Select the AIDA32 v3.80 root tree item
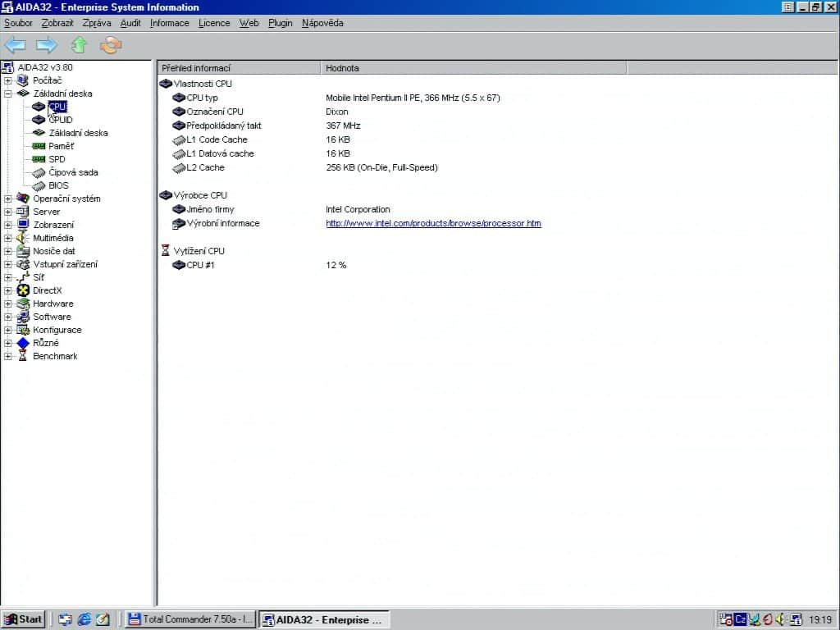Viewport: 840px width, 630px height. (x=45, y=67)
